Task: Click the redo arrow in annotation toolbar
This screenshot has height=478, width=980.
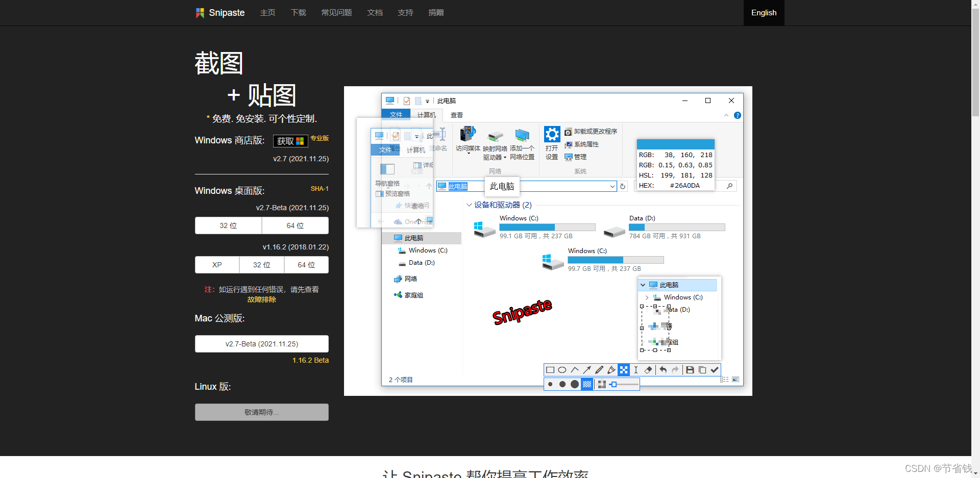Action: [x=675, y=370]
